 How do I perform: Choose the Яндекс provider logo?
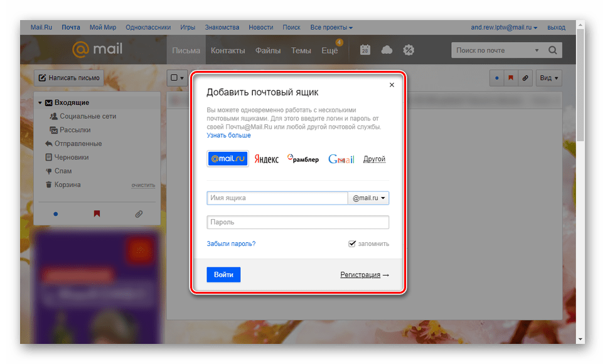pos(267,159)
